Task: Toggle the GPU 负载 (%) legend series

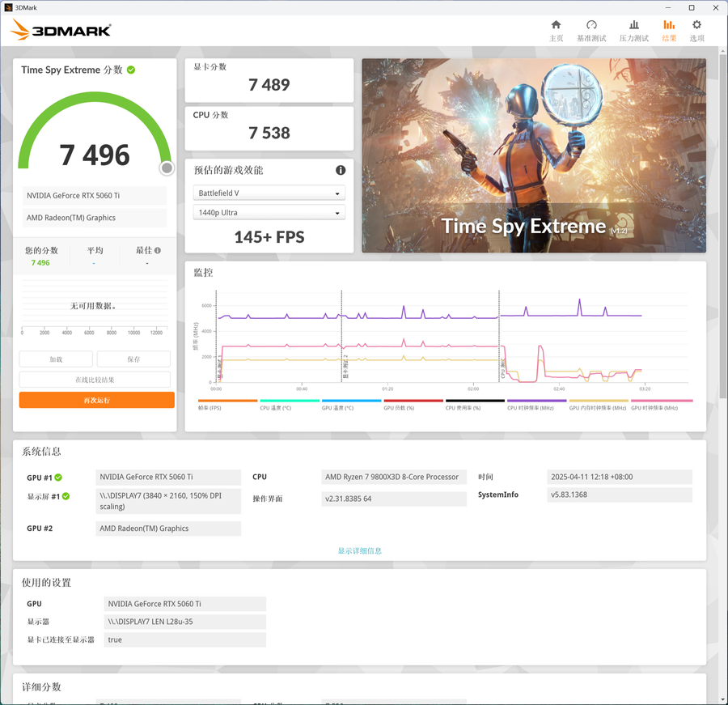Action: click(413, 405)
